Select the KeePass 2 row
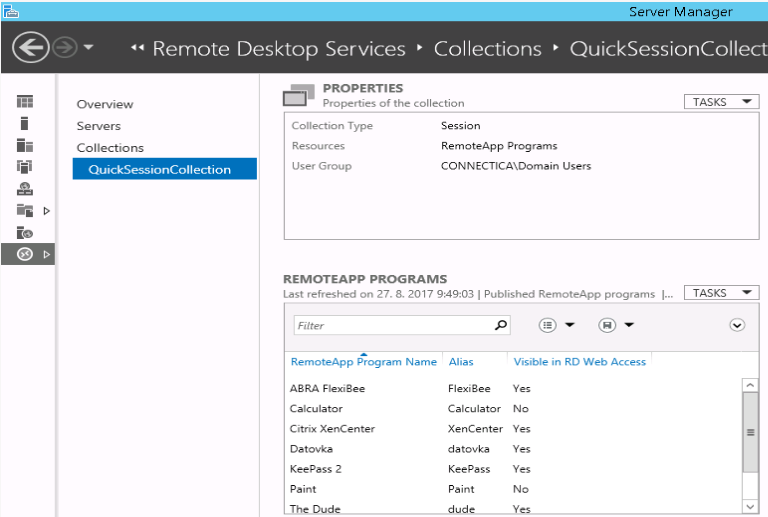 513,469
